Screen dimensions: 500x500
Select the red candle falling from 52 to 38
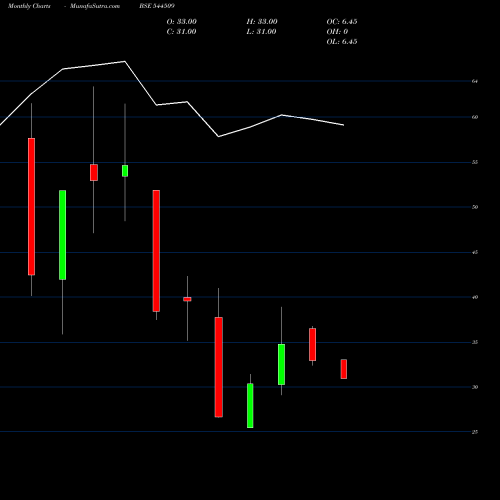click(x=156, y=251)
